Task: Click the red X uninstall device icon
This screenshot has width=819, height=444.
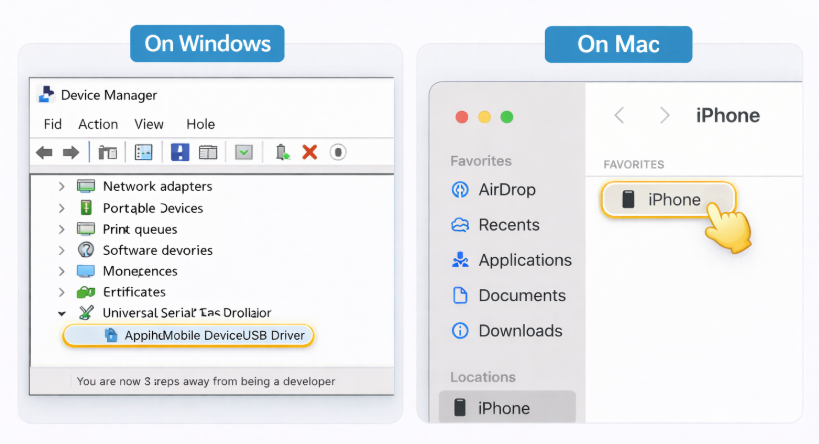Action: (x=310, y=153)
